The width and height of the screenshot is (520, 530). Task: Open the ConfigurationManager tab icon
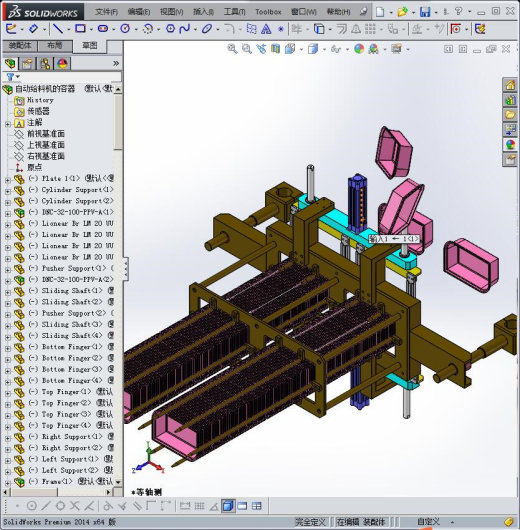point(45,63)
